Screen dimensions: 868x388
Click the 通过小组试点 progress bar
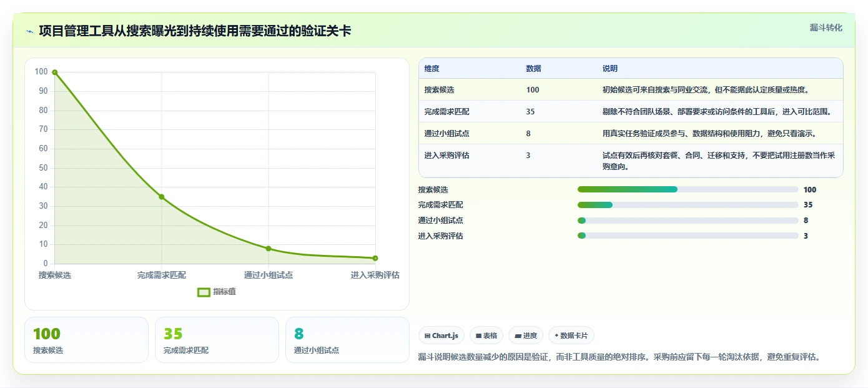[x=688, y=220]
